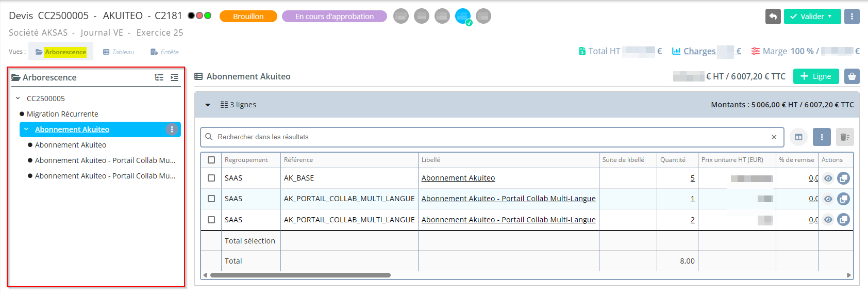Select the child 'Abonnement Akuiteo' tree leaf
This screenshot has height=294, width=868.
(71, 145)
